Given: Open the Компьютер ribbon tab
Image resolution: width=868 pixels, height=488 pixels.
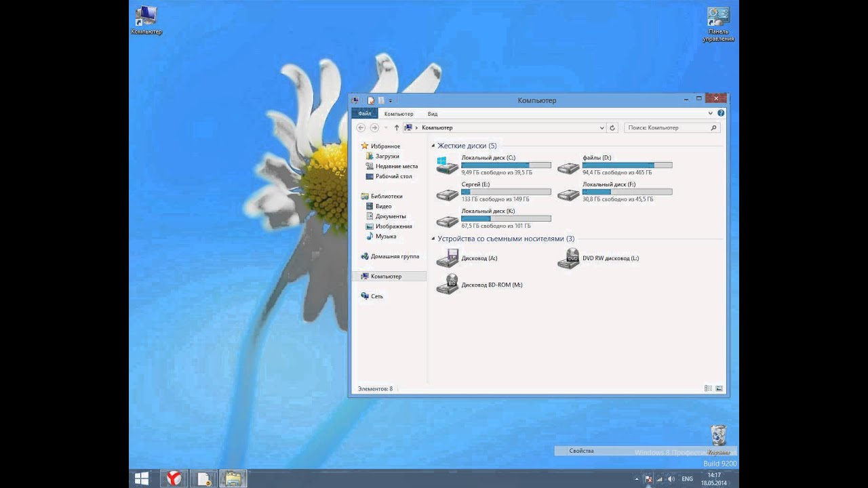Looking at the screenshot, I should pyautogui.click(x=399, y=114).
